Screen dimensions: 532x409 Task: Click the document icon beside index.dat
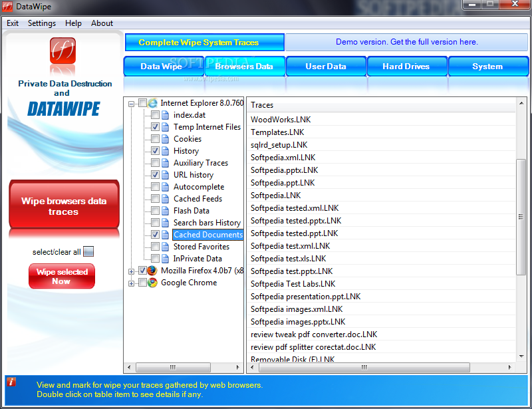[x=165, y=115]
